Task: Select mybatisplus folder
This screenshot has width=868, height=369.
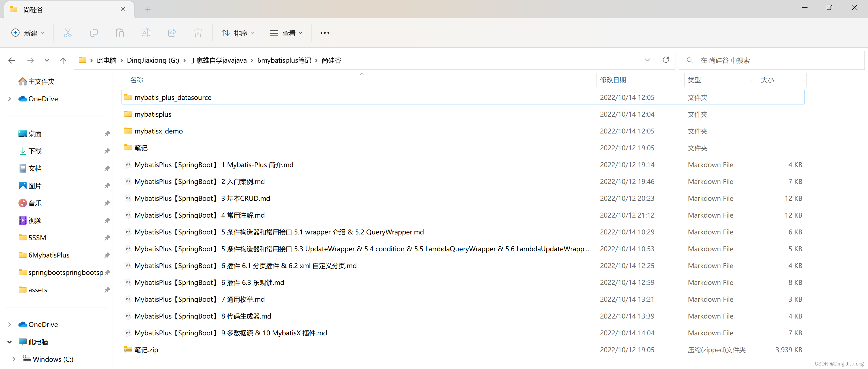Action: [x=463, y=114]
